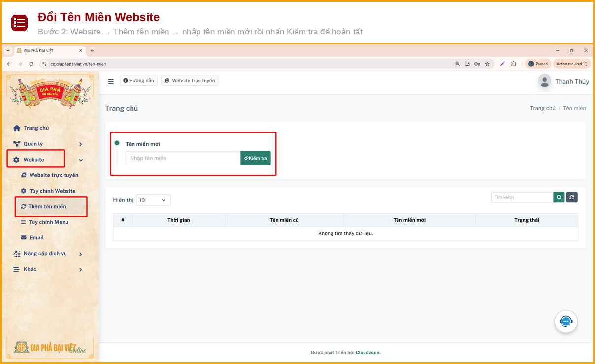The width and height of the screenshot is (595, 364).
Task: Click the zoom magnifier icon in address bar
Action: [x=458, y=64]
